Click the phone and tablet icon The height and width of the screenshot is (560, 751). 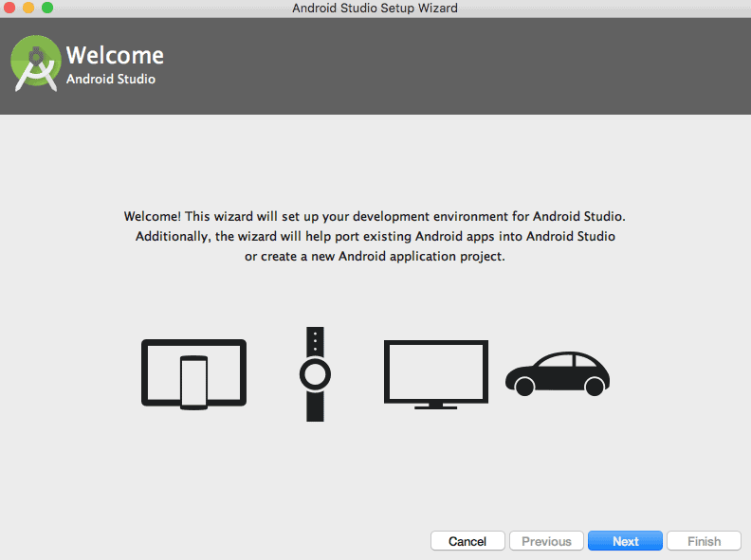(x=194, y=374)
